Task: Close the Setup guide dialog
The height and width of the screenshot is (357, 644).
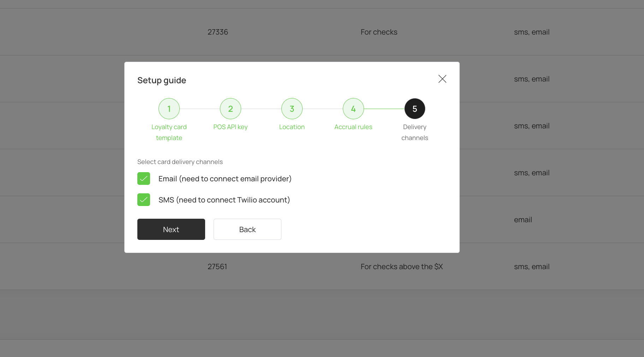Action: click(x=442, y=79)
